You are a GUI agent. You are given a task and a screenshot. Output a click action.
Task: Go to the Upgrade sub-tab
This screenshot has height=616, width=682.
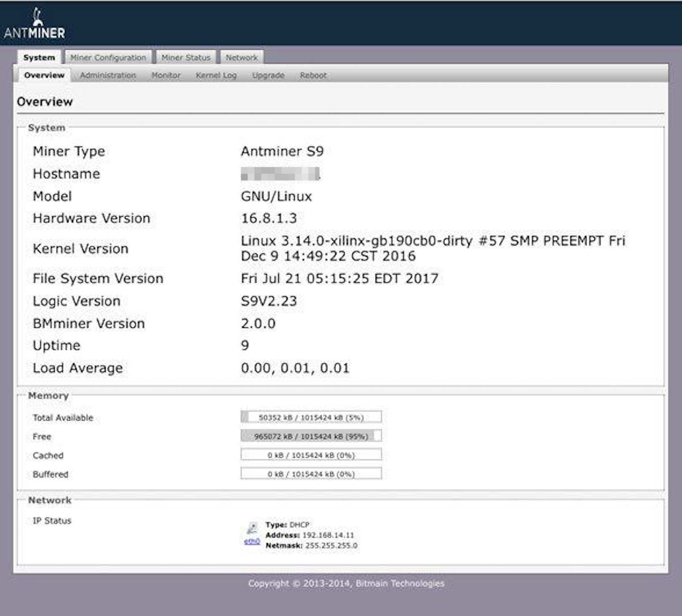[268, 75]
